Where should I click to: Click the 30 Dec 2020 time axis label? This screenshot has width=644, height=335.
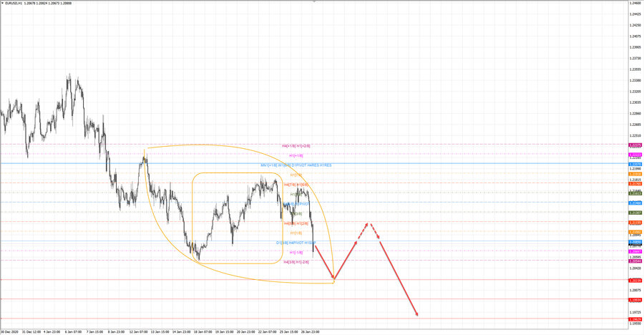coord(9,331)
